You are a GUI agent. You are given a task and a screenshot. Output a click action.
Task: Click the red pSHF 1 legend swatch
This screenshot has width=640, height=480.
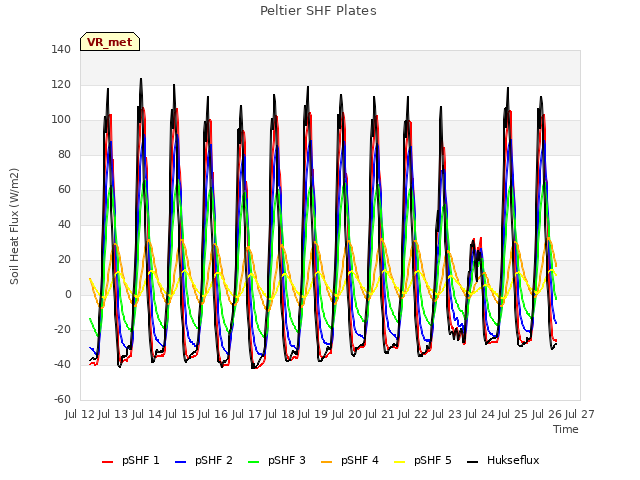tap(107, 462)
